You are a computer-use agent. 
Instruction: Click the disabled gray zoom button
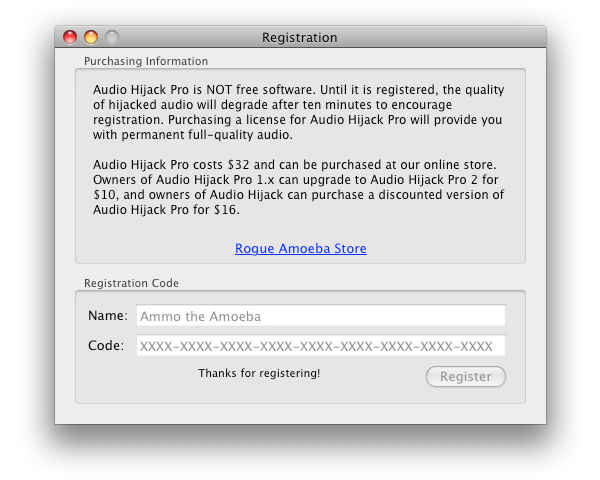click(112, 37)
